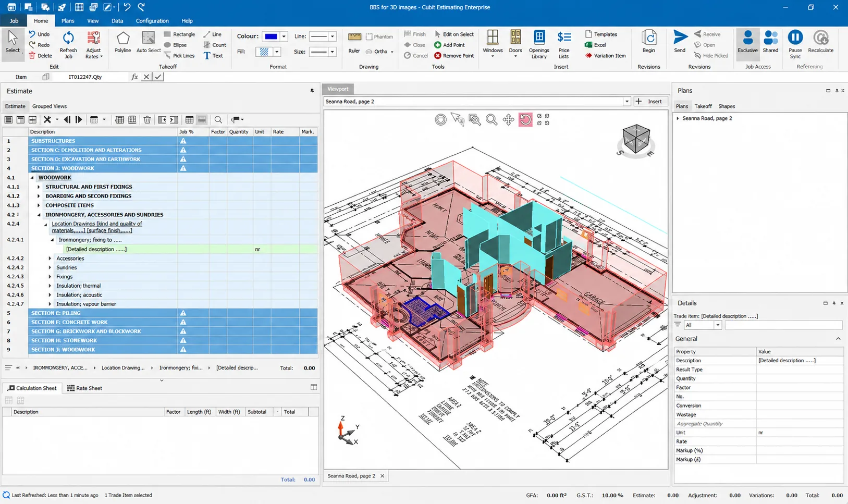This screenshot has width=848, height=504.
Task: Click the blue Colour swatch
Action: pos(271,36)
